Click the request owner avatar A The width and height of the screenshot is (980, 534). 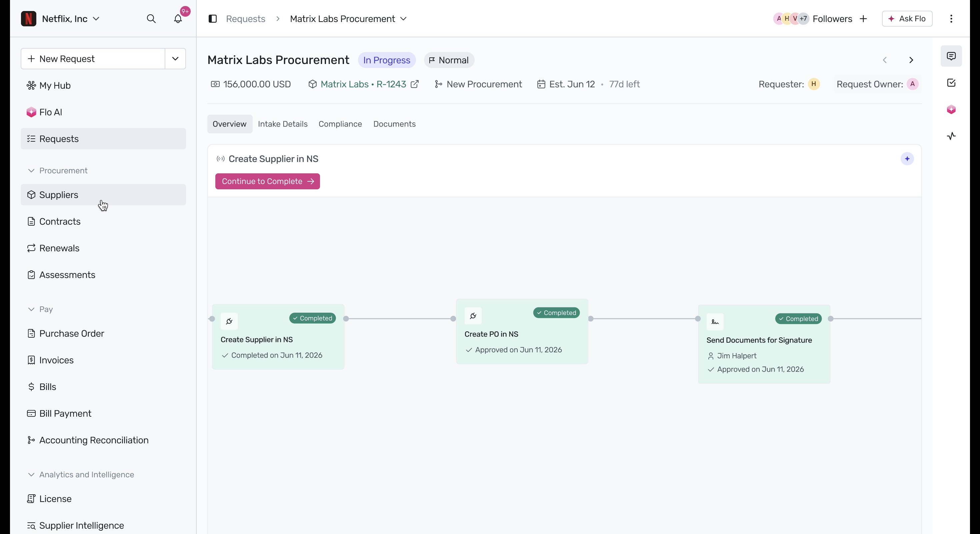click(x=913, y=84)
